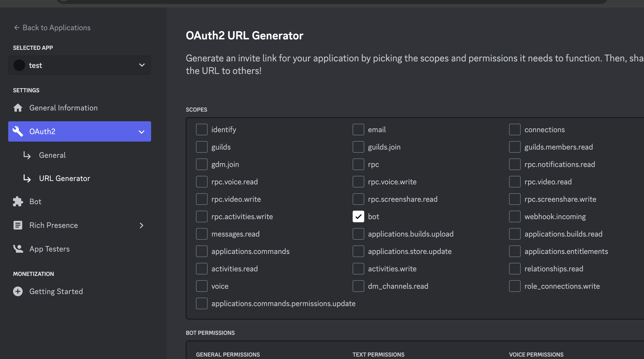Collapse the OAuth2 section chevron
Image resolution: width=644 pixels, height=359 pixels.
click(x=141, y=132)
